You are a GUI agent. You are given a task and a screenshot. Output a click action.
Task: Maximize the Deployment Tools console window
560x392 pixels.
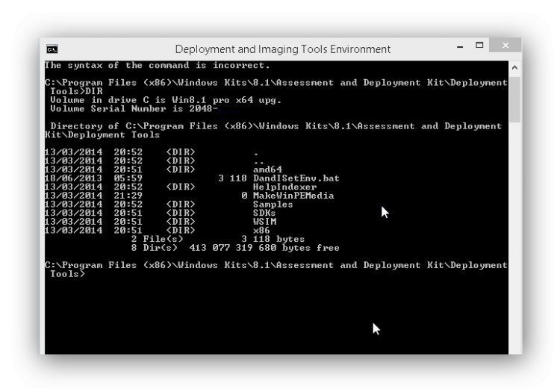point(479,46)
